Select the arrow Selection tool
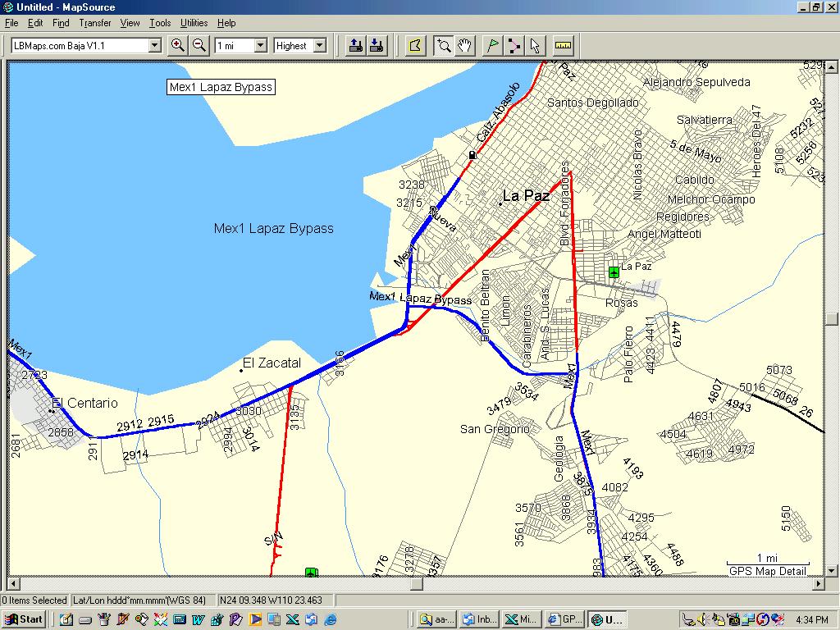Screen dimensions: 840x630 [x=535, y=46]
